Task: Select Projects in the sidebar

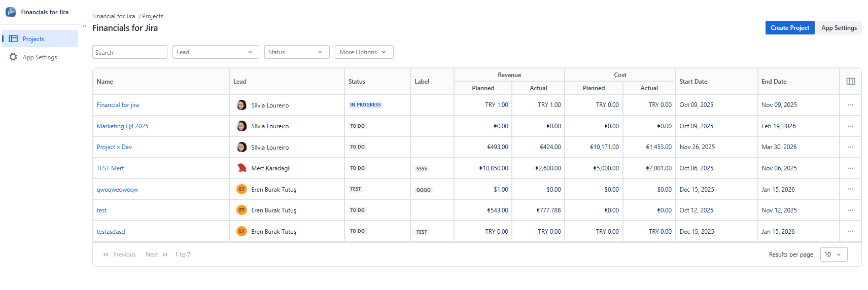Action: click(40, 39)
